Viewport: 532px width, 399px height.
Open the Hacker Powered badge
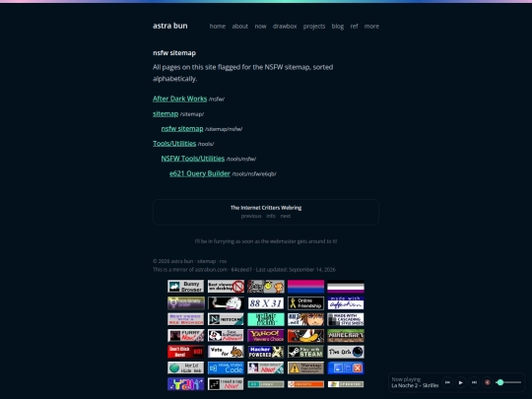tap(266, 352)
